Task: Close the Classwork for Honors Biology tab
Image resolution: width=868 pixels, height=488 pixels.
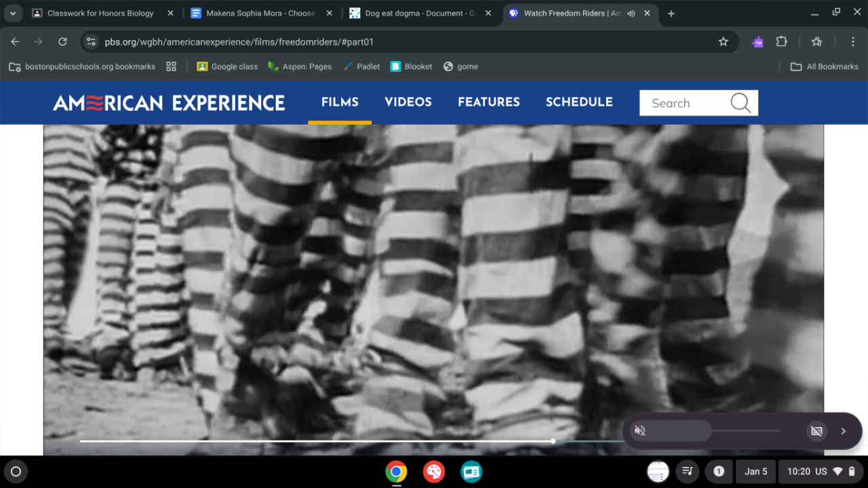Action: point(170,14)
